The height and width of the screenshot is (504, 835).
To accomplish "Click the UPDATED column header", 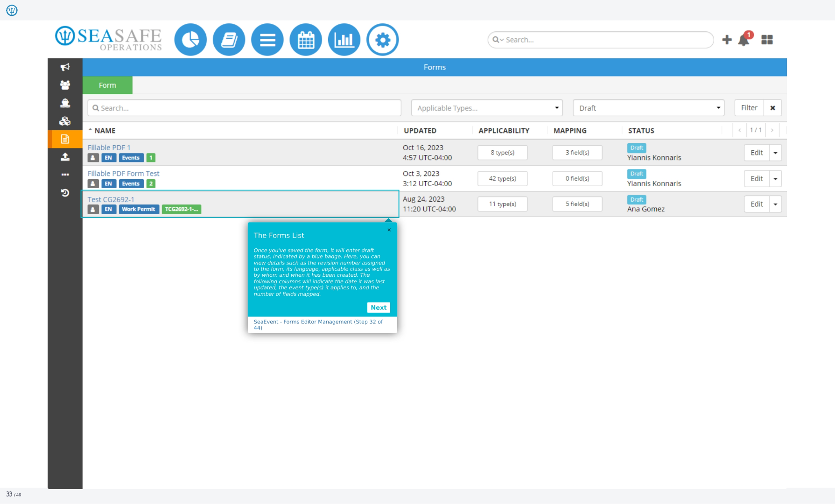I will click(420, 131).
